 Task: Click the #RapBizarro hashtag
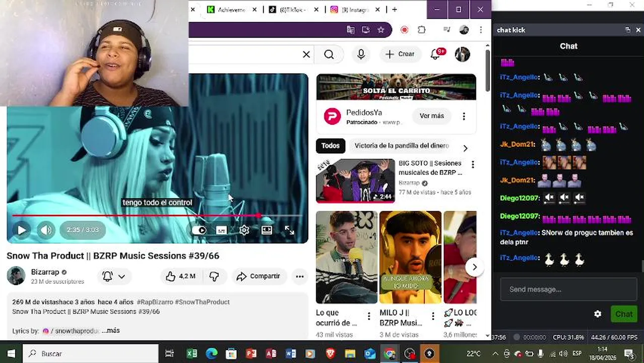[x=155, y=302]
